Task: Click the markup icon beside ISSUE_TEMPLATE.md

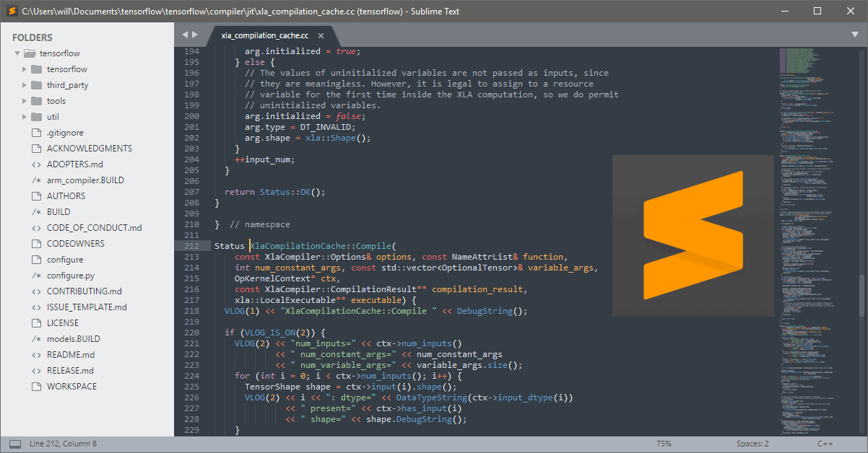Action: click(x=36, y=307)
